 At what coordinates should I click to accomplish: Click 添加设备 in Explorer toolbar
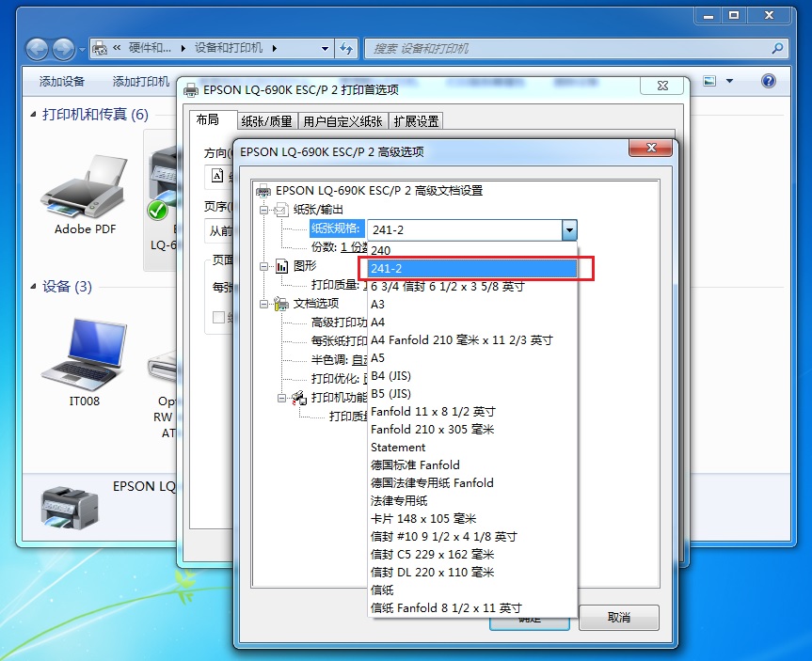coord(61,81)
